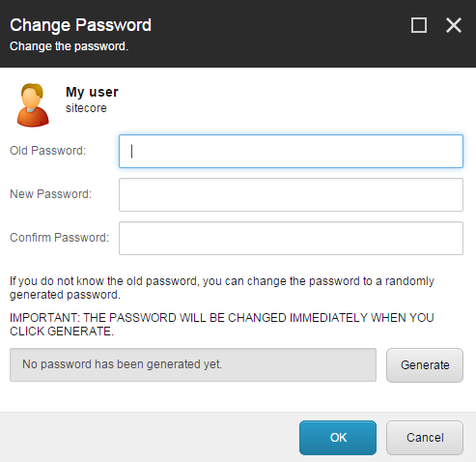
Task: Click the Confirm Password label
Action: point(60,238)
